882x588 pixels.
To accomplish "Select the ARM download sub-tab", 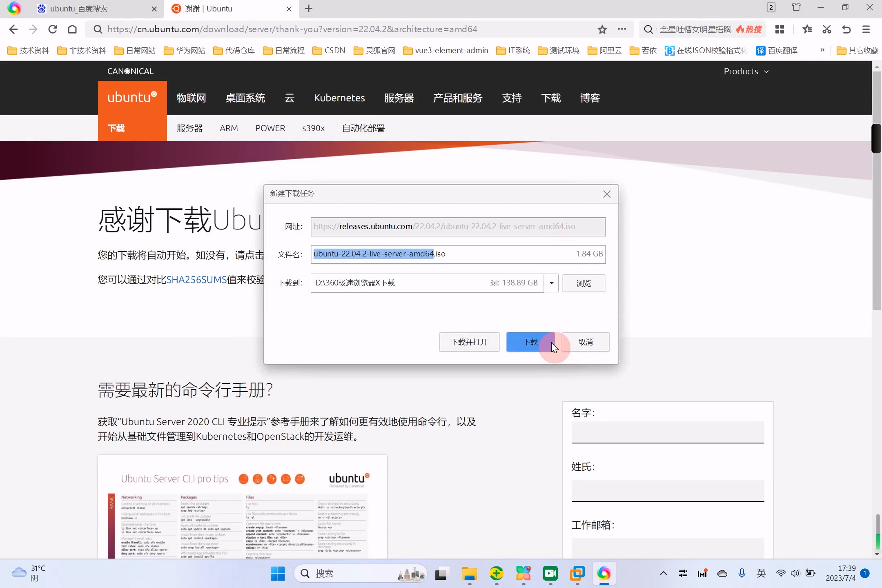I will tap(229, 128).
